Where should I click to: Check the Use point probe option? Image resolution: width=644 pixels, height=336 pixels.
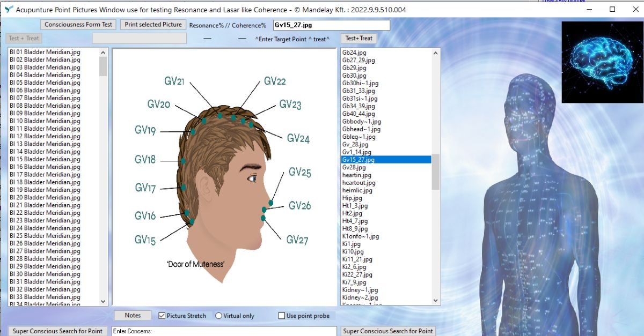(282, 316)
